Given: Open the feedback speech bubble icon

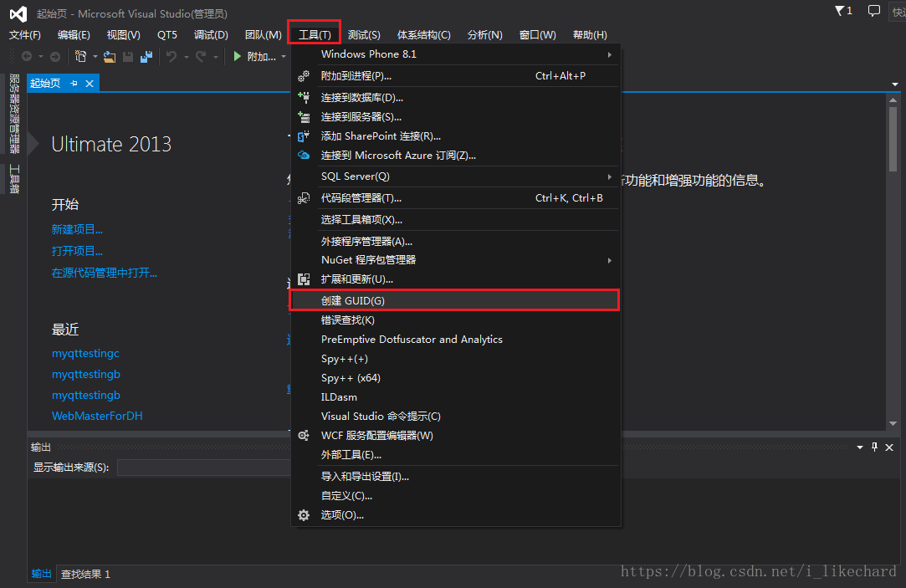Looking at the screenshot, I should 873,10.
